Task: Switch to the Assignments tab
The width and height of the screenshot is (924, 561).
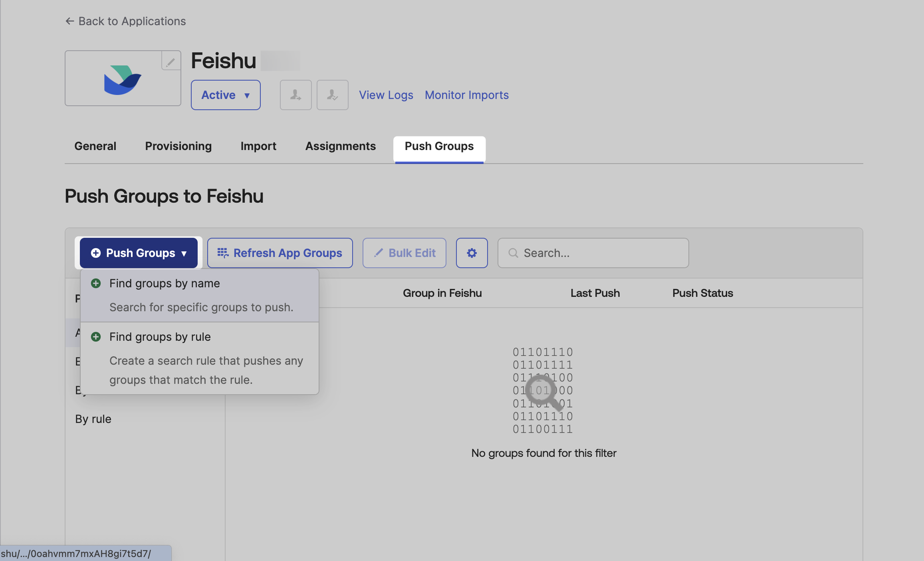Action: [340, 146]
